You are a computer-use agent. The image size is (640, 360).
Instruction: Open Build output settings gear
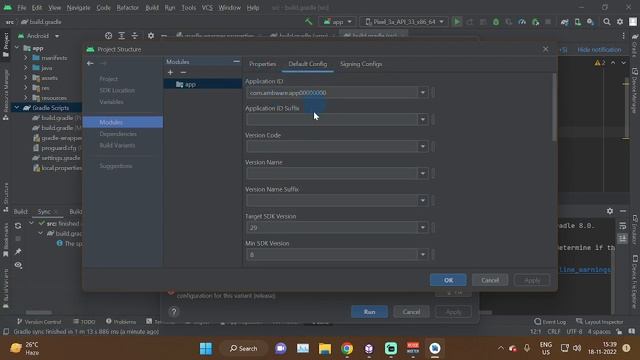tap(609, 211)
